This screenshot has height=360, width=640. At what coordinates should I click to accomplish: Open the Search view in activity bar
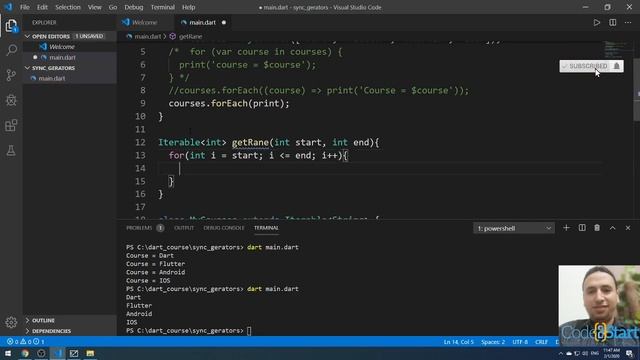(x=11, y=50)
